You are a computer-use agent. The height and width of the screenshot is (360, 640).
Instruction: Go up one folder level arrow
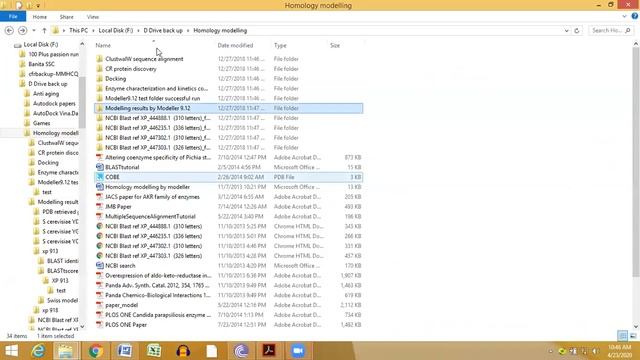click(44, 31)
